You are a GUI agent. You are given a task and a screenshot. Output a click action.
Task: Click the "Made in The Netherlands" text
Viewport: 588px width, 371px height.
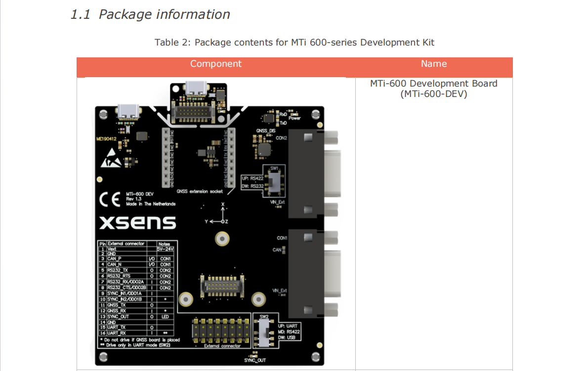tap(151, 204)
